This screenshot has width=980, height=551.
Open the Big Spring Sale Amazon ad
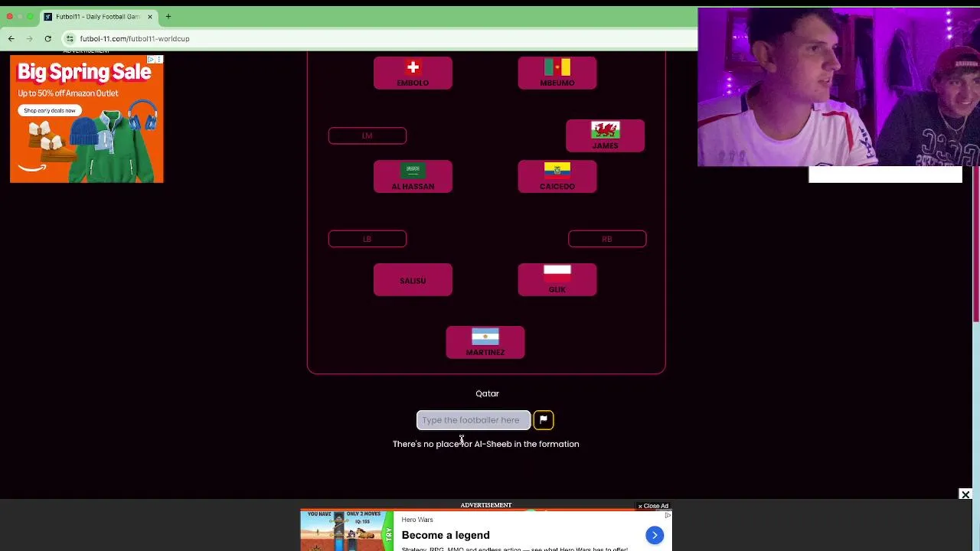(x=87, y=119)
